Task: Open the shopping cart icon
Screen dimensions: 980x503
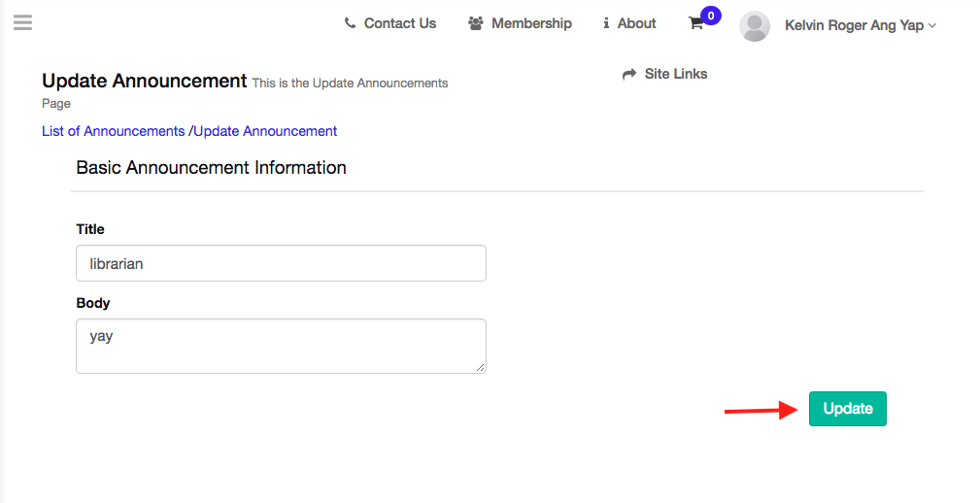Action: [695, 24]
